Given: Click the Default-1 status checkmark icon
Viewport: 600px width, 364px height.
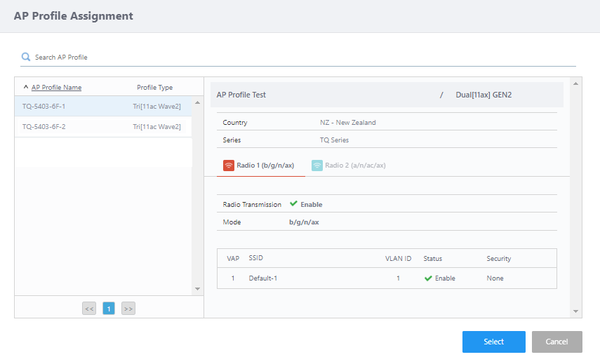Looking at the screenshot, I should (x=428, y=278).
